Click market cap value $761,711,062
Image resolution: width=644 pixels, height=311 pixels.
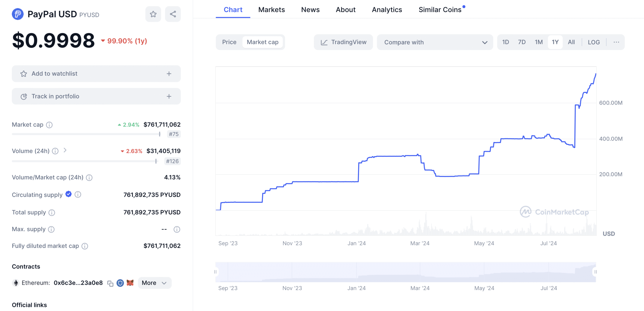pos(162,125)
